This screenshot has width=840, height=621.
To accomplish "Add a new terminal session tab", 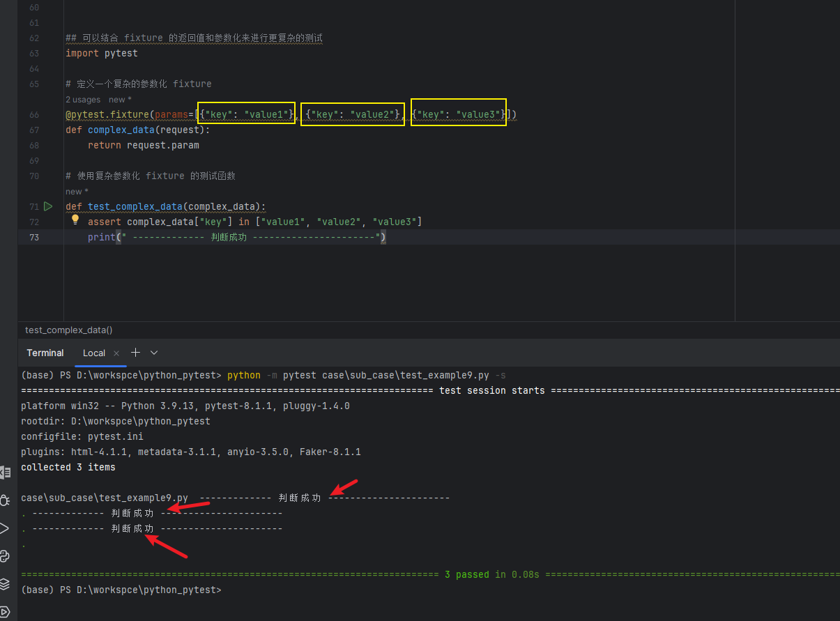I will point(136,353).
